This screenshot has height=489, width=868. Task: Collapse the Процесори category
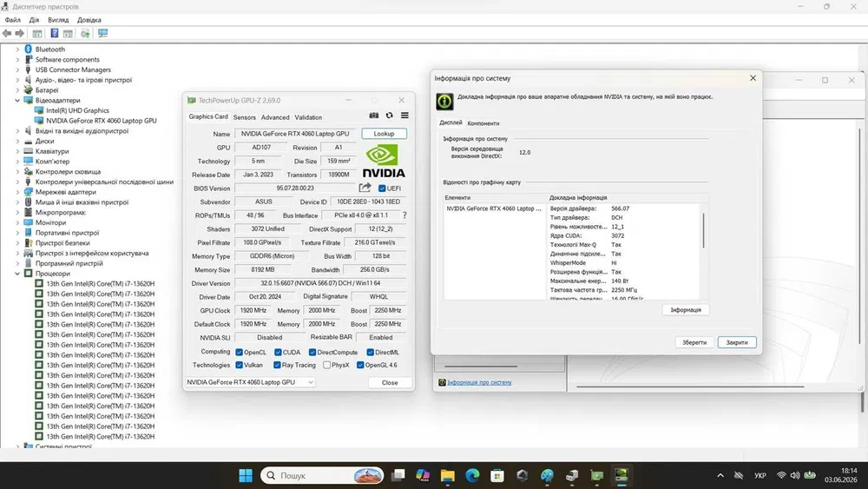click(x=17, y=274)
